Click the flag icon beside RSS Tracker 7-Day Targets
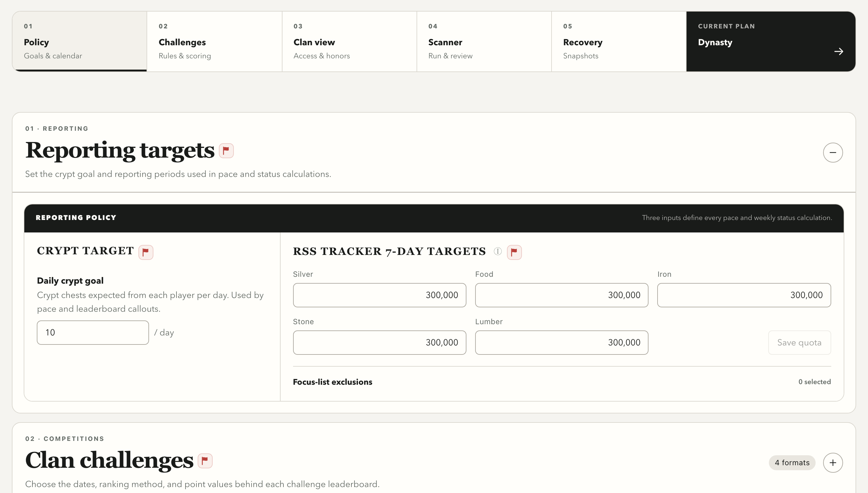This screenshot has width=868, height=493. pyautogui.click(x=514, y=252)
